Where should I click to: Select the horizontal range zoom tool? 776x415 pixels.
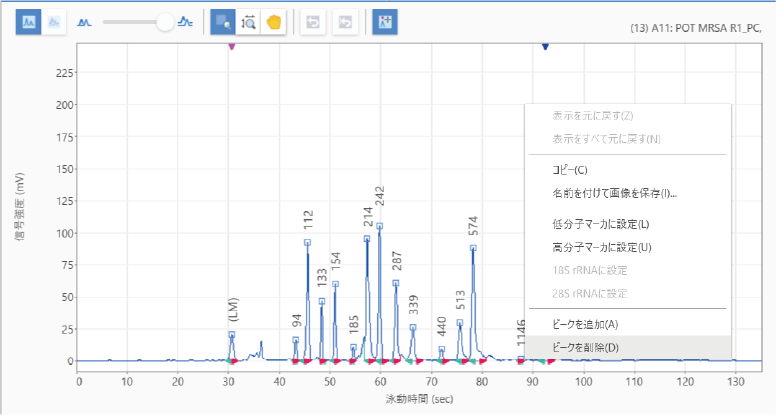coord(248,22)
